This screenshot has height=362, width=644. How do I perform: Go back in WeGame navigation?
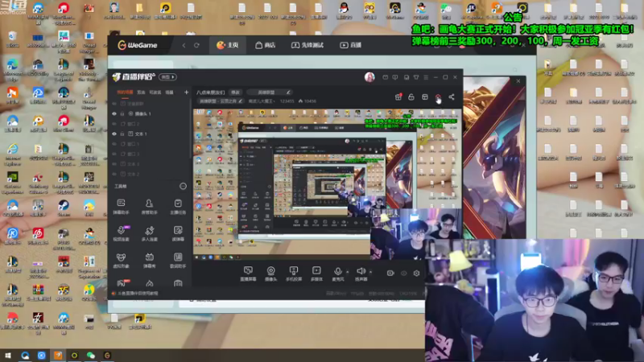pos(184,45)
